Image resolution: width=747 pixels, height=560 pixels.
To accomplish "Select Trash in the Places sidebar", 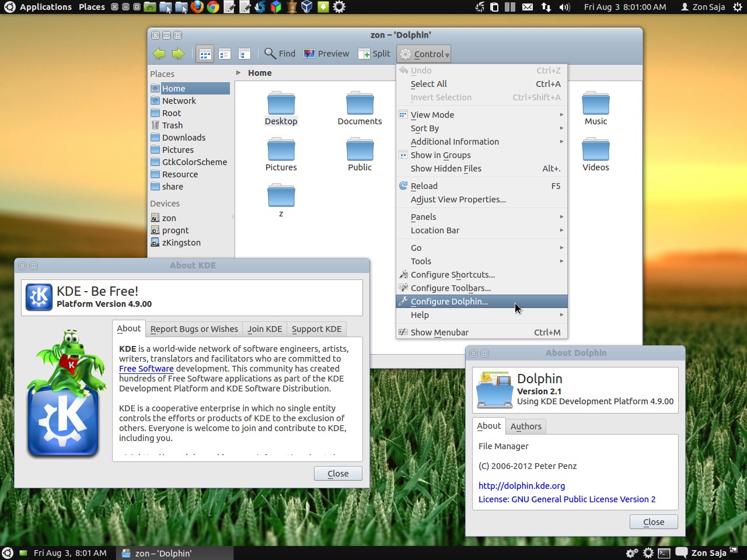I will tap(173, 125).
